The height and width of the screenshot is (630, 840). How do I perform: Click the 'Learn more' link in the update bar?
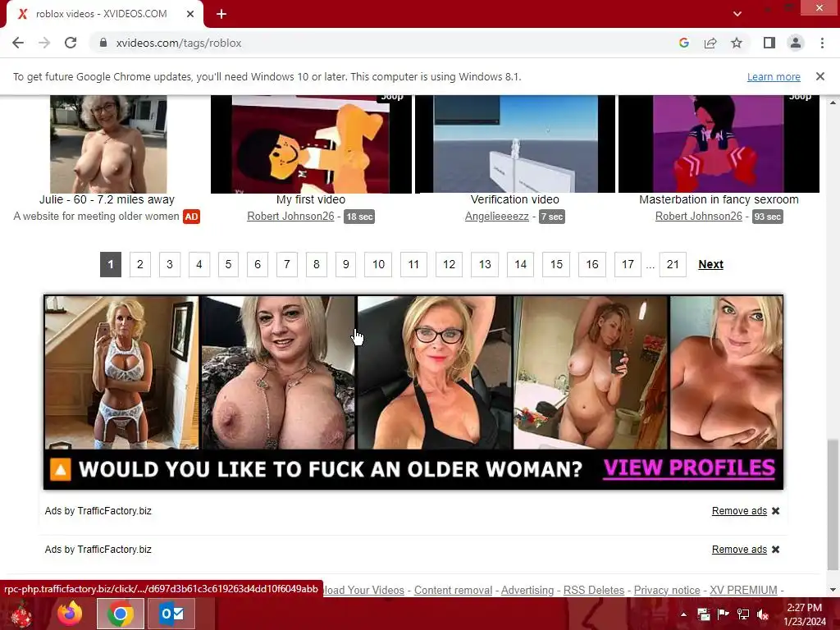point(774,76)
